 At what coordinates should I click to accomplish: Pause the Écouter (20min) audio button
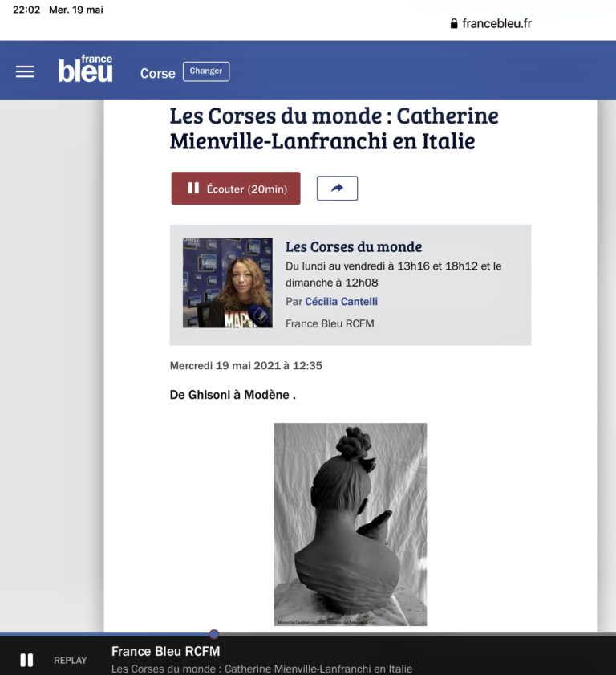coord(236,188)
